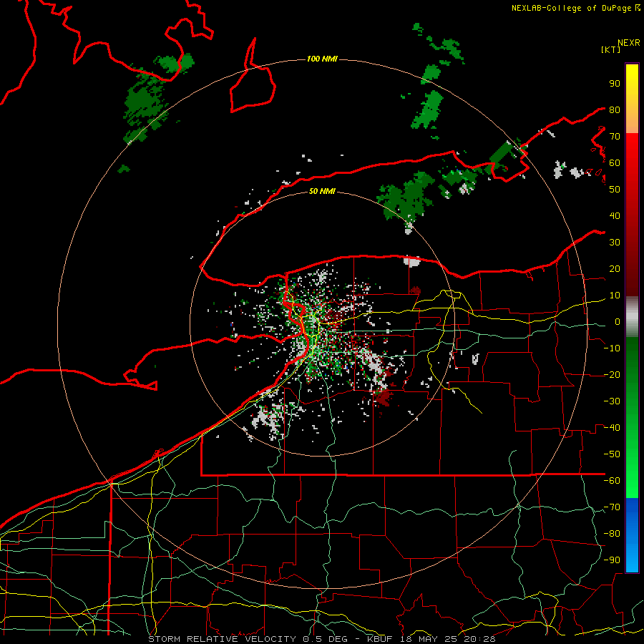Viewport: 644px width, 644px height.
Task: Click the -50 value on velocity scale
Action: click(612, 454)
